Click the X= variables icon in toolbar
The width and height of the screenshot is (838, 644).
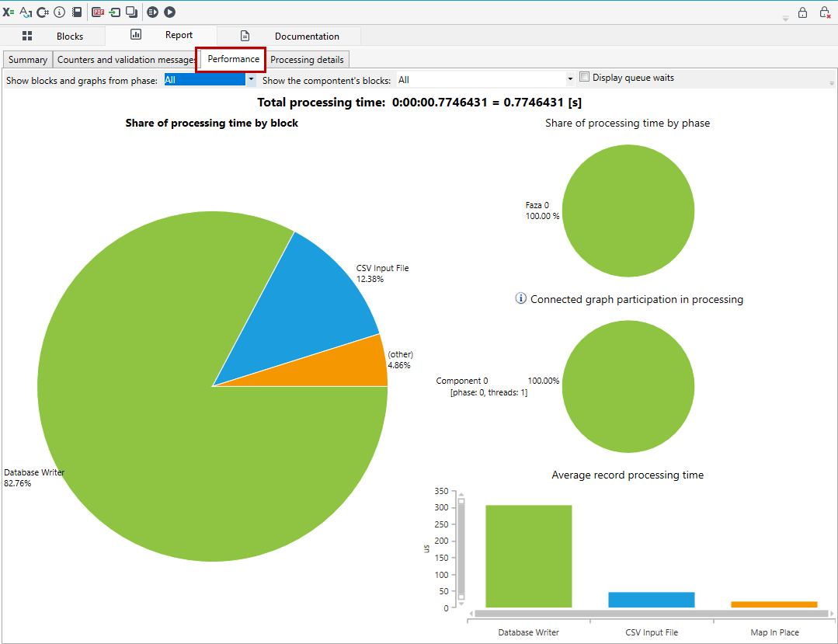[x=9, y=12]
